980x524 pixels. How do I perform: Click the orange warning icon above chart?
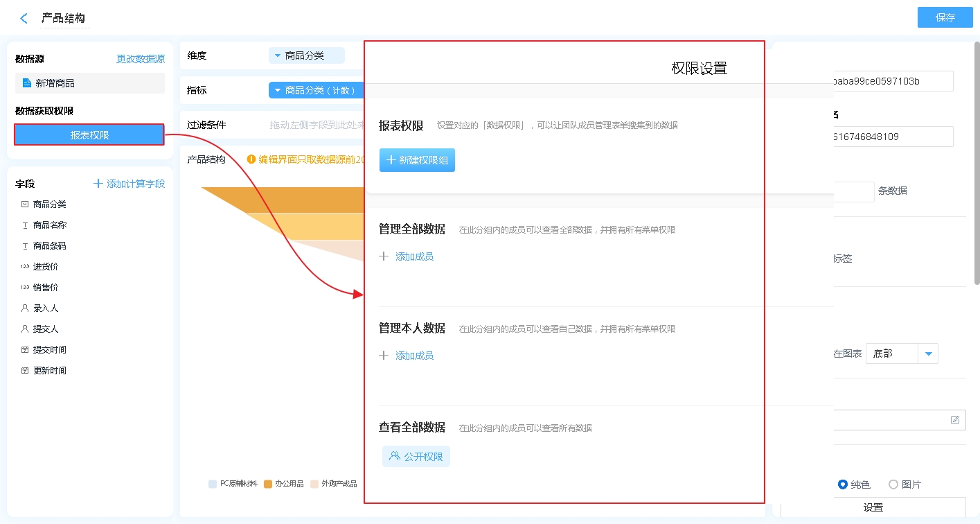coord(251,159)
